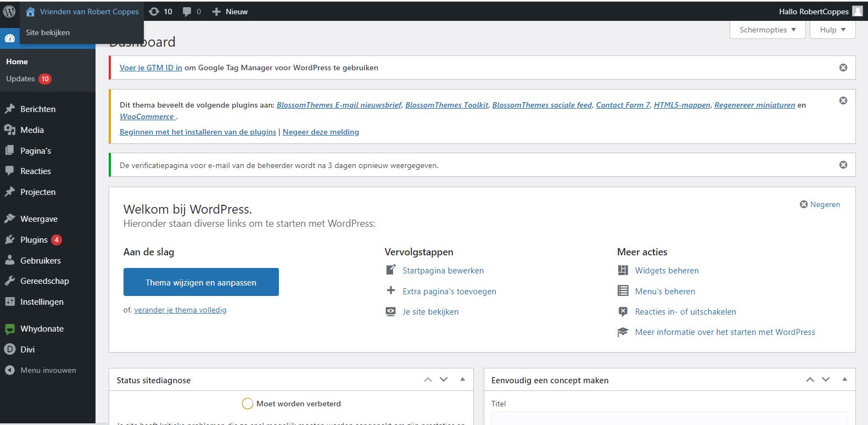Image resolution: width=868 pixels, height=425 pixels.
Task: Click the Projecten pin icon
Action: point(9,192)
